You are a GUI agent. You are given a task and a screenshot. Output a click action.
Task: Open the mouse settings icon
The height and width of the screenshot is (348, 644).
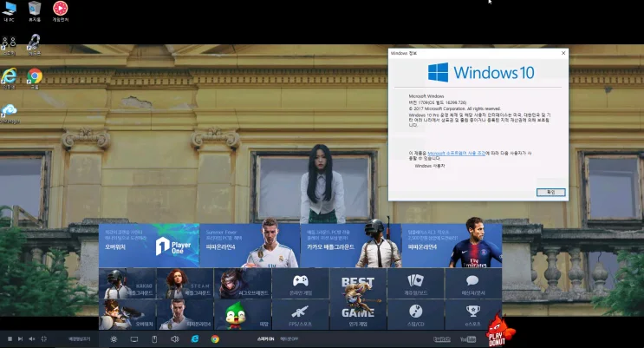[154, 339]
